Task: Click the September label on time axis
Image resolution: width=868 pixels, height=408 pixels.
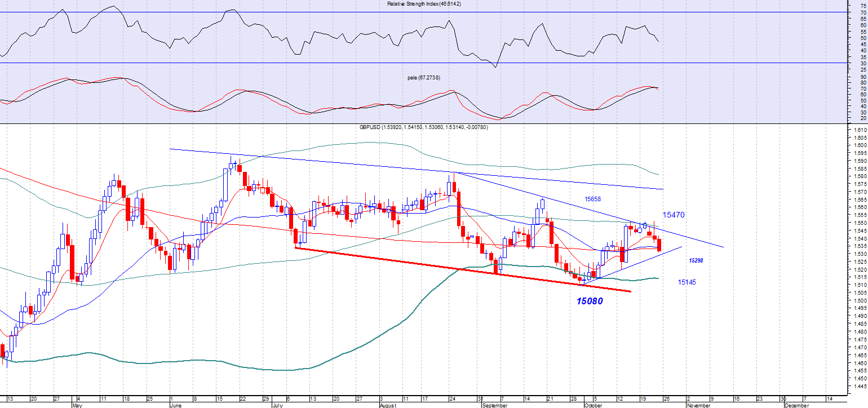Action: pos(495,405)
